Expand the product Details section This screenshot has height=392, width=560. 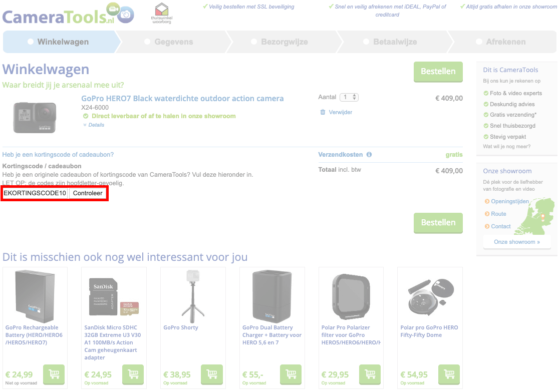(x=94, y=125)
